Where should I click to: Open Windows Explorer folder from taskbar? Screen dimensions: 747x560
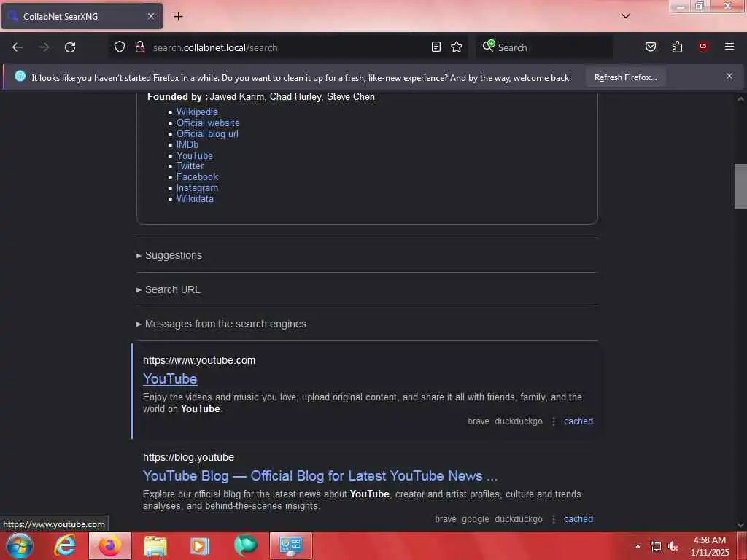155,545
